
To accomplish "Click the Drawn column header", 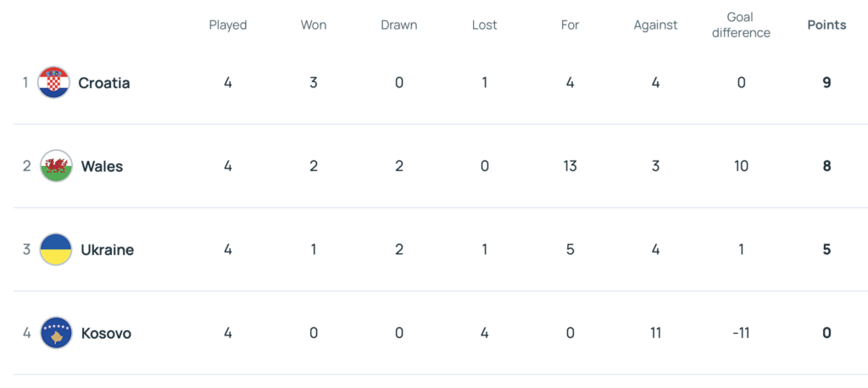I will pyautogui.click(x=398, y=25).
